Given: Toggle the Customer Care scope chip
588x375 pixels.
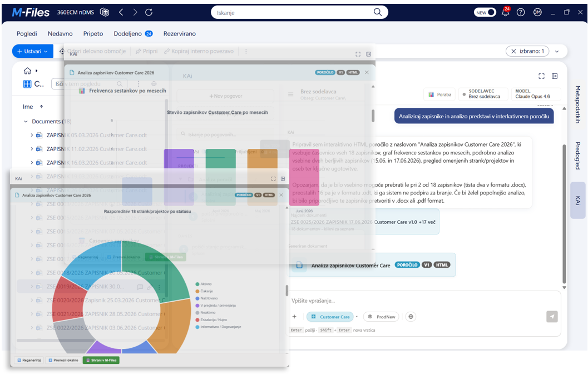Looking at the screenshot, I should point(330,317).
